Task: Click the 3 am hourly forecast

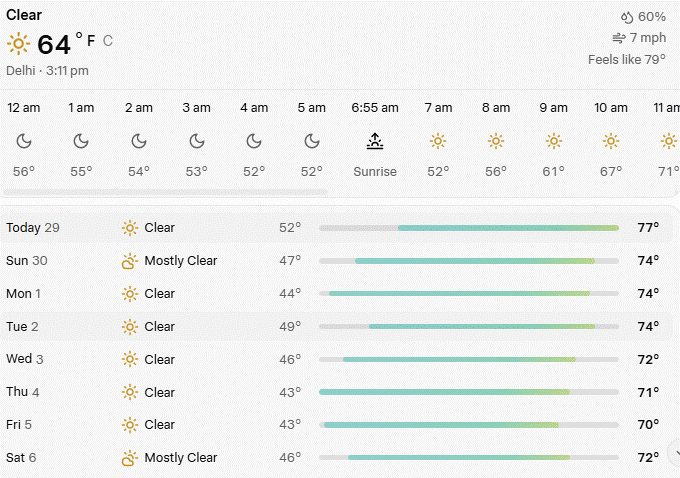Action: [x=196, y=140]
